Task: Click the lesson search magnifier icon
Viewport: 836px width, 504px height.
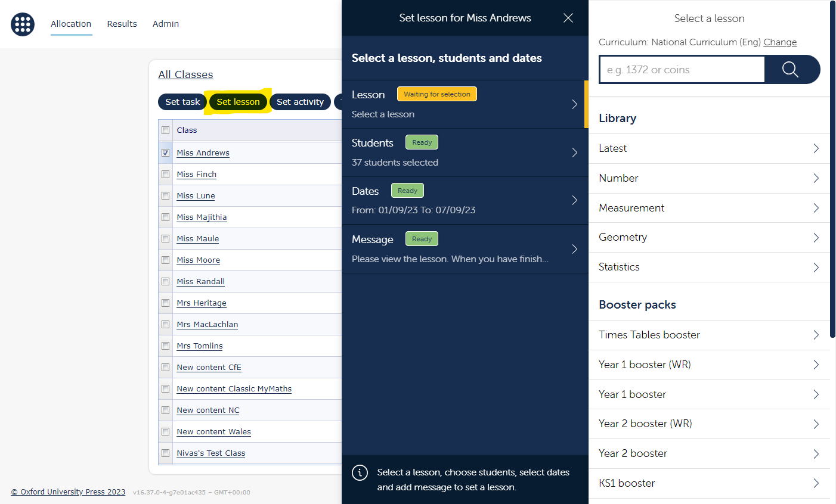Action: tap(791, 69)
